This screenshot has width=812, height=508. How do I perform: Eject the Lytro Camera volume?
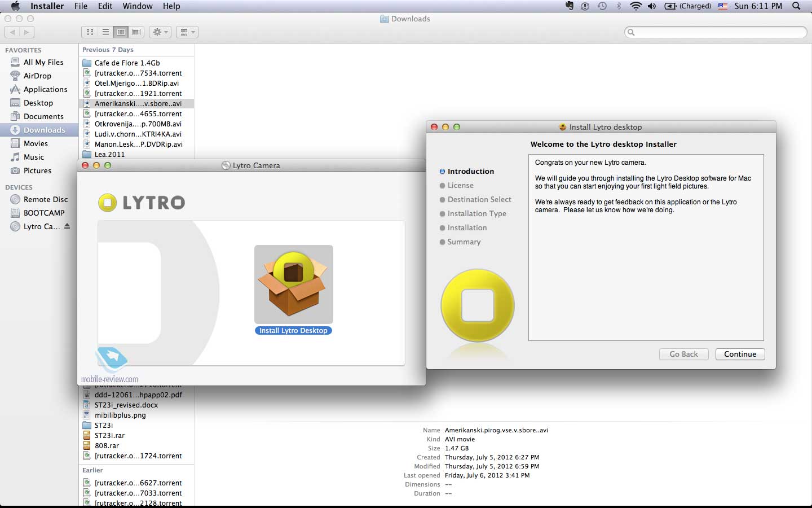67,226
